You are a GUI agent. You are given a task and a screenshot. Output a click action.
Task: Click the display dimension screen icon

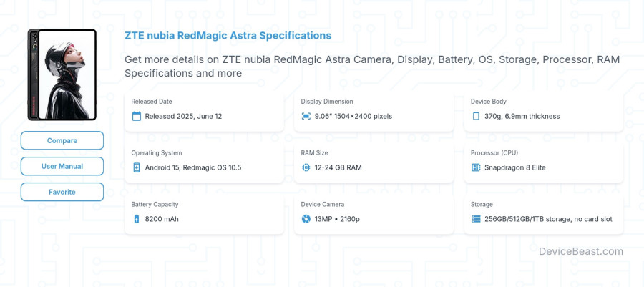[306, 116]
